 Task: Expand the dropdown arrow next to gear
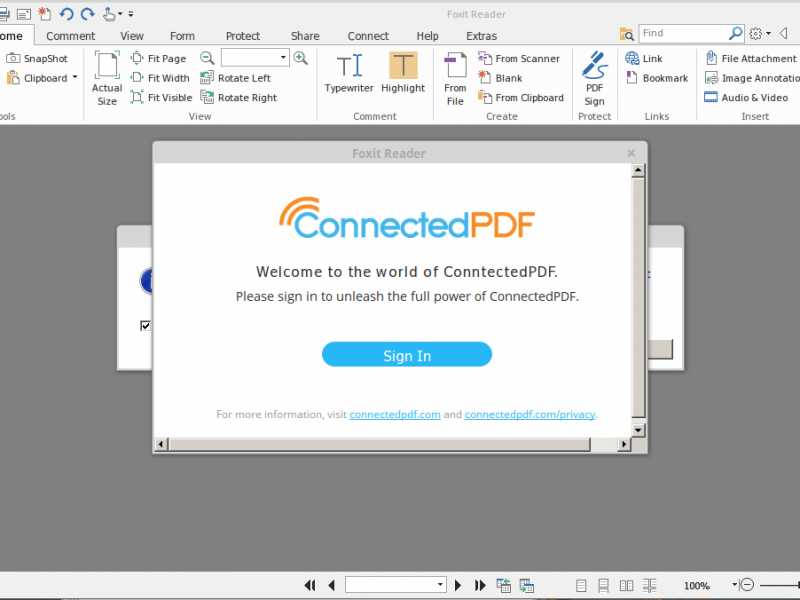pyautogui.click(x=768, y=34)
